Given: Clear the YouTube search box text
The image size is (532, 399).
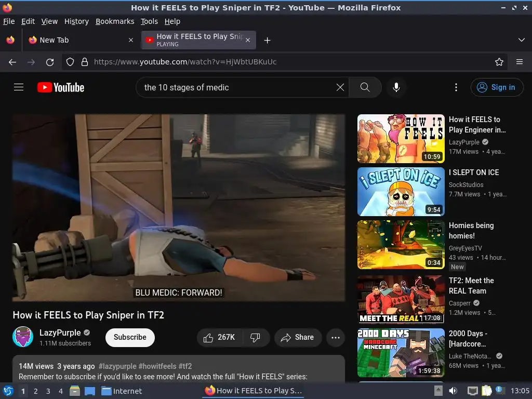Looking at the screenshot, I should pos(340,87).
